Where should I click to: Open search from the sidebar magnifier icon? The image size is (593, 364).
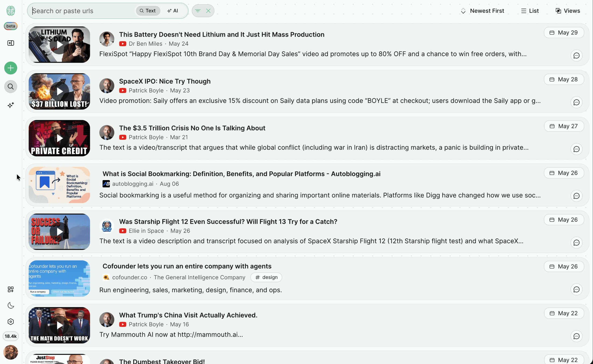pyautogui.click(x=11, y=87)
